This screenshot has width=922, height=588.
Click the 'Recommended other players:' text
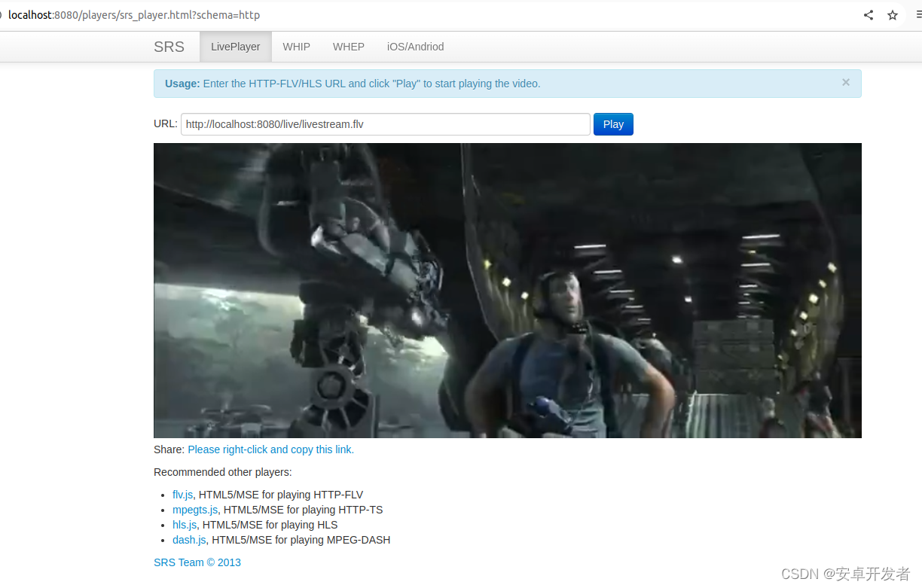click(x=223, y=472)
